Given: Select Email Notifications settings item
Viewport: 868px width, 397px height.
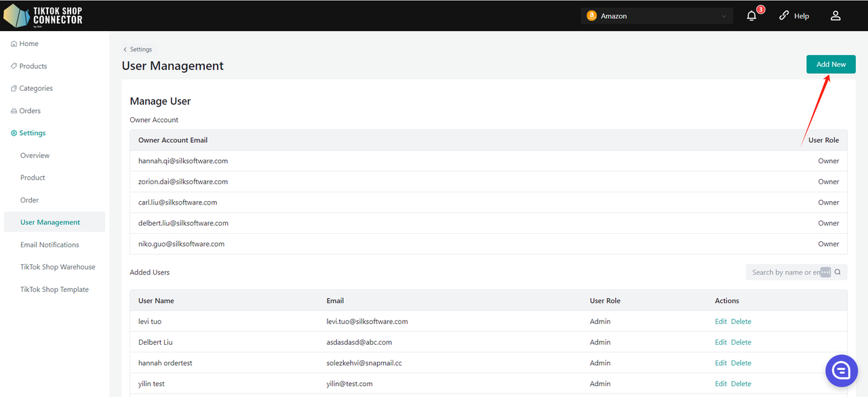Looking at the screenshot, I should [50, 245].
